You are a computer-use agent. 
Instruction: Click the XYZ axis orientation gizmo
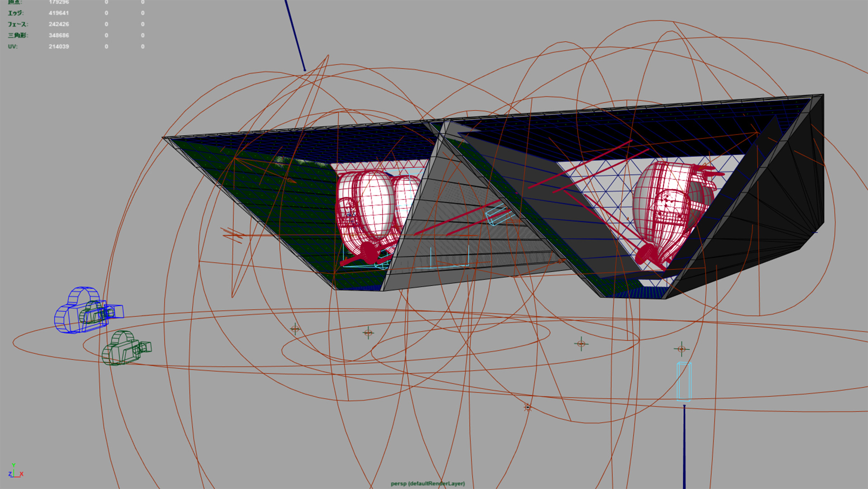tap(15, 471)
